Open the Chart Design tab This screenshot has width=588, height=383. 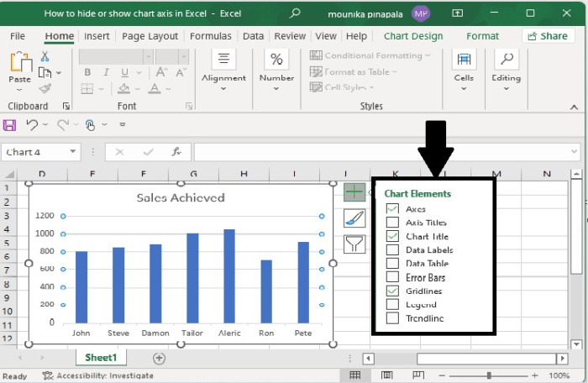pyautogui.click(x=412, y=36)
